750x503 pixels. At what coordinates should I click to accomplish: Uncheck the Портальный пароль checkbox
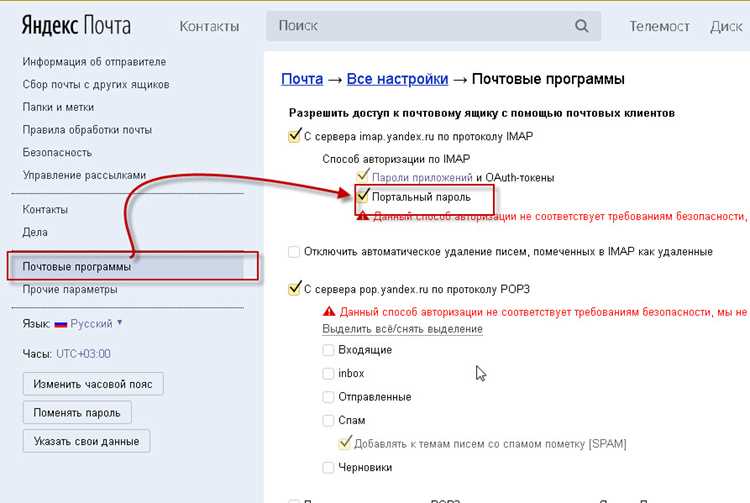pos(363,196)
